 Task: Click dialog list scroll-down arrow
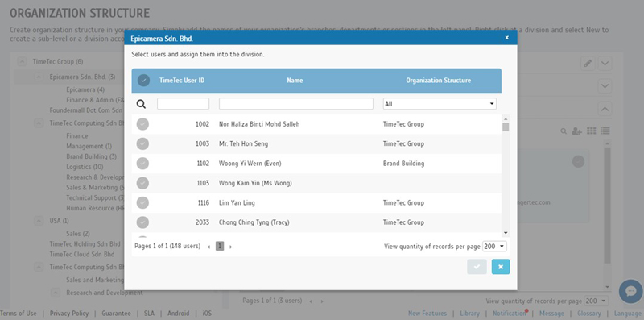pyautogui.click(x=506, y=233)
